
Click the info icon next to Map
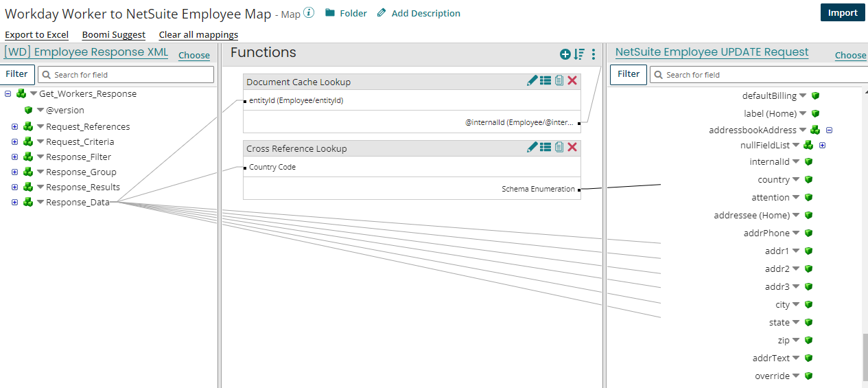[309, 12]
